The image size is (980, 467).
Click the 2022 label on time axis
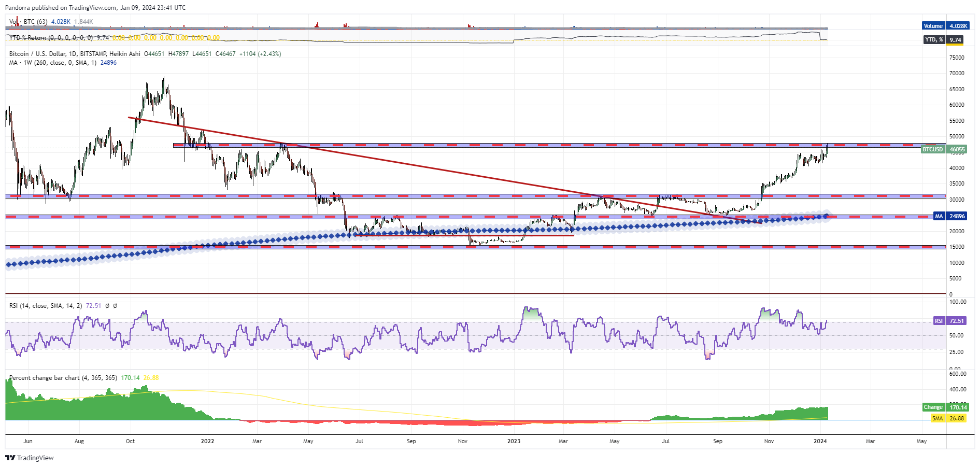(207, 442)
